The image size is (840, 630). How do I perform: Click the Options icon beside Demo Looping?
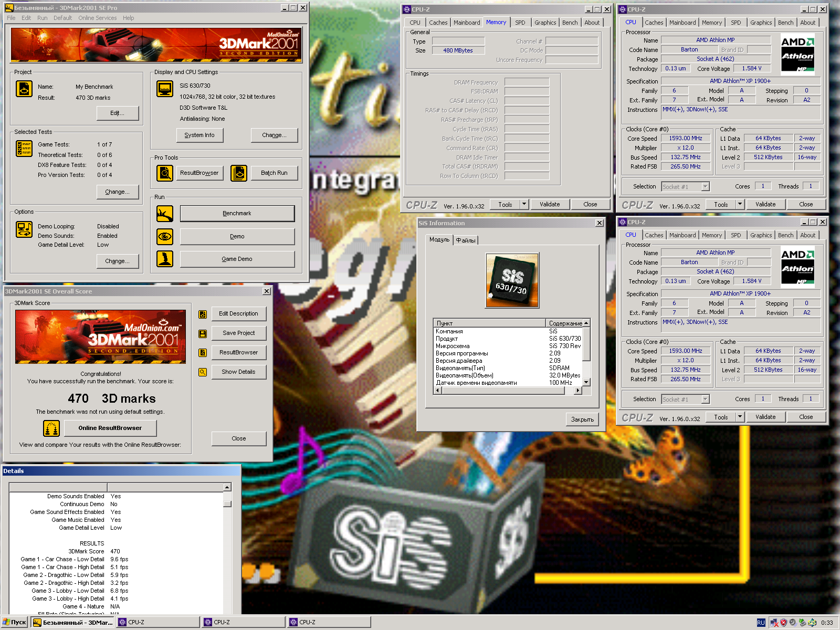24,229
